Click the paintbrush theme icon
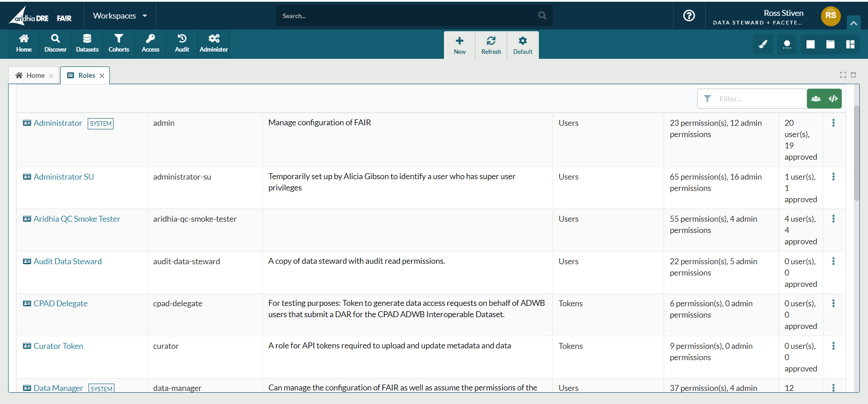Image resolution: width=868 pixels, height=404 pixels. (763, 44)
